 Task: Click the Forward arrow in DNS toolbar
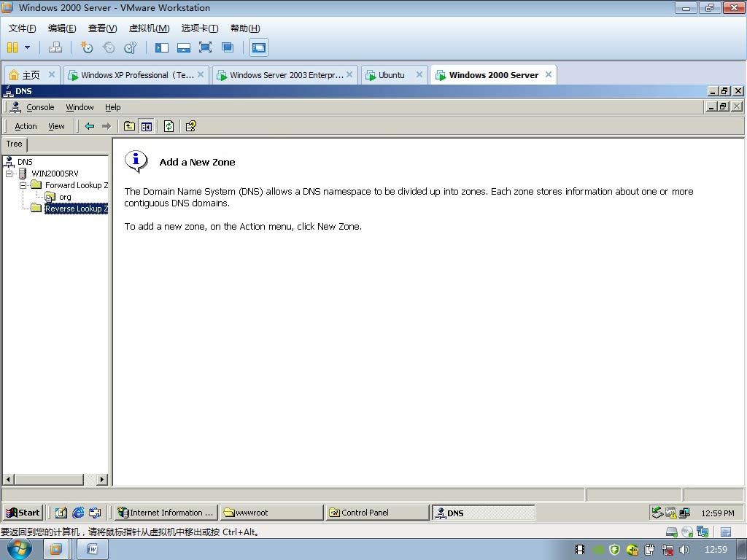pos(107,126)
